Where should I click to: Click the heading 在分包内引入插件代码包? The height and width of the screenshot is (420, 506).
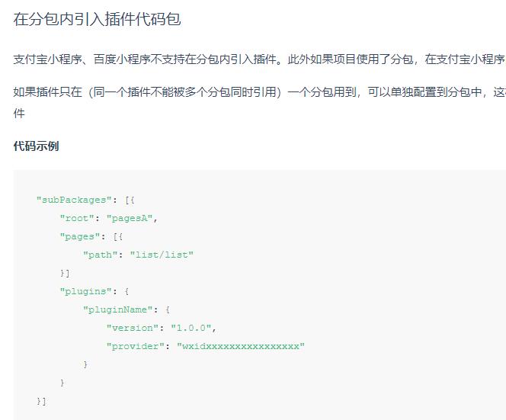97,20
